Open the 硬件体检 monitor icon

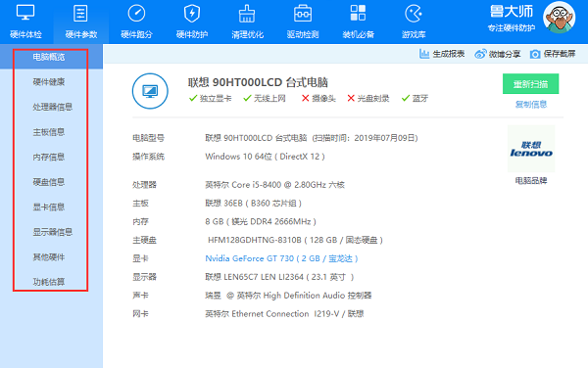pyautogui.click(x=25, y=13)
